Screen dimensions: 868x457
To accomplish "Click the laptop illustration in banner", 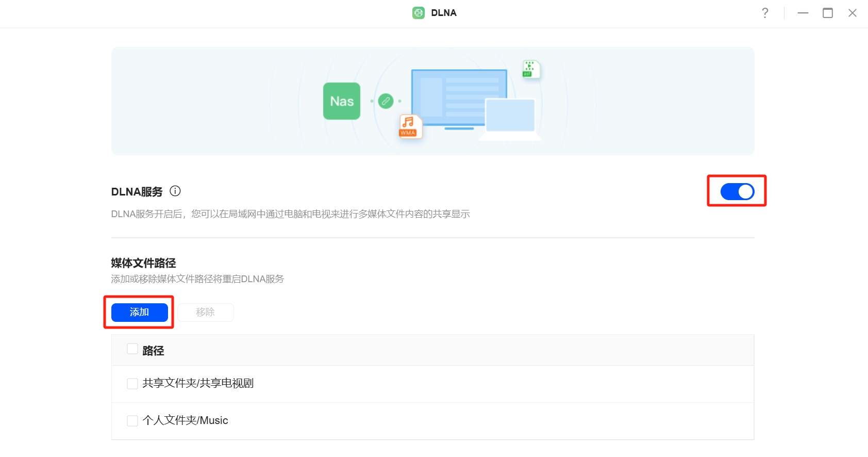I will 510,120.
